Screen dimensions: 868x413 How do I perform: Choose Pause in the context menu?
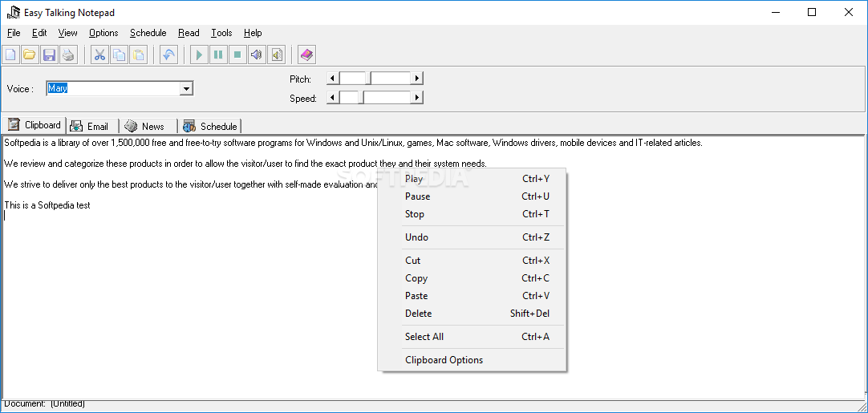(472, 196)
